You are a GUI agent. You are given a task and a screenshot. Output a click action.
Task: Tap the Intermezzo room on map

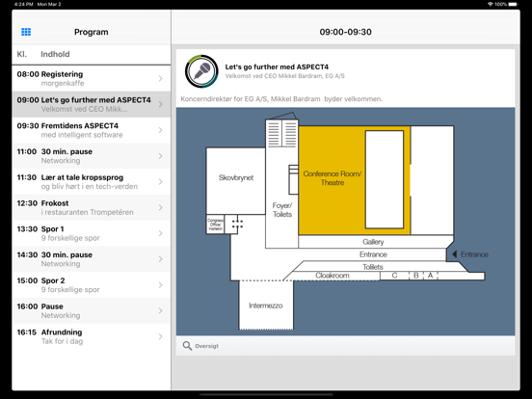pos(266,306)
